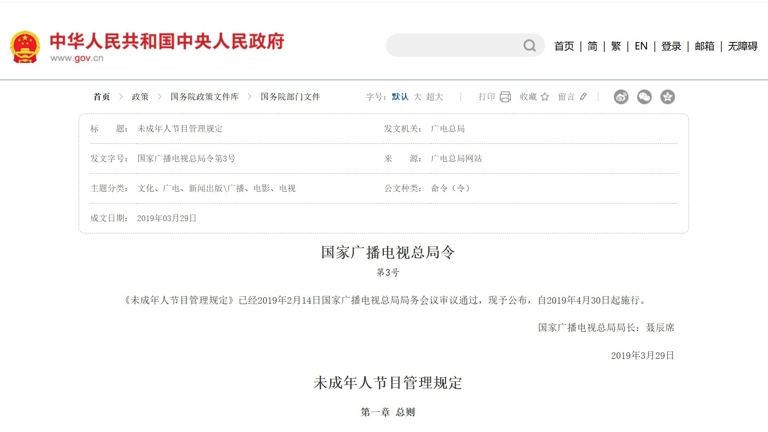The width and height of the screenshot is (768, 432).
Task: Click the 登录 login link
Action: pos(671,46)
